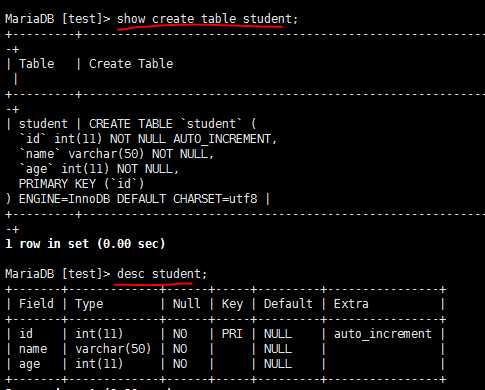485x390 pixels.
Task: Click the 'auto_increment' Extra cell
Action: [x=383, y=334]
